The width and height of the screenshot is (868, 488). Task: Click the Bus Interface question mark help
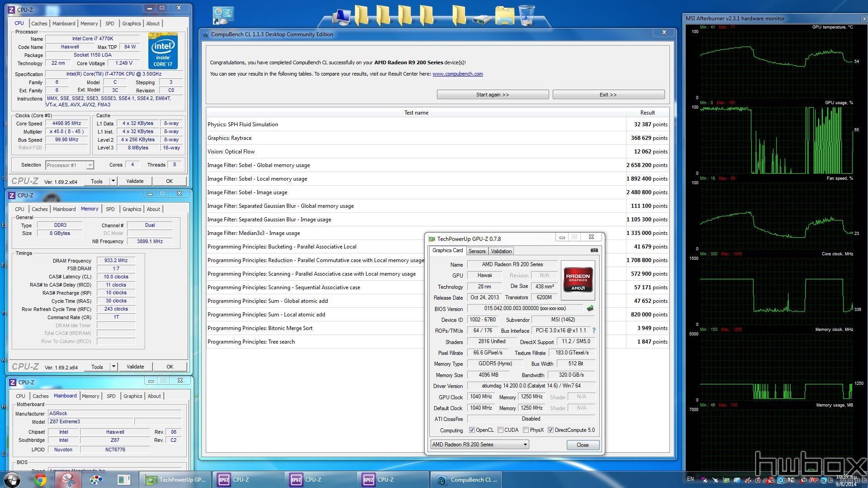(x=594, y=330)
